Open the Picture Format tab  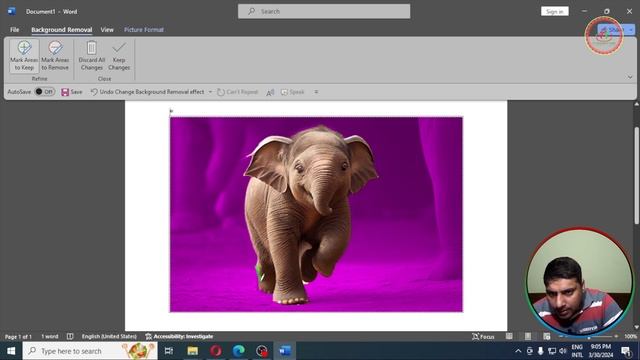tap(144, 29)
